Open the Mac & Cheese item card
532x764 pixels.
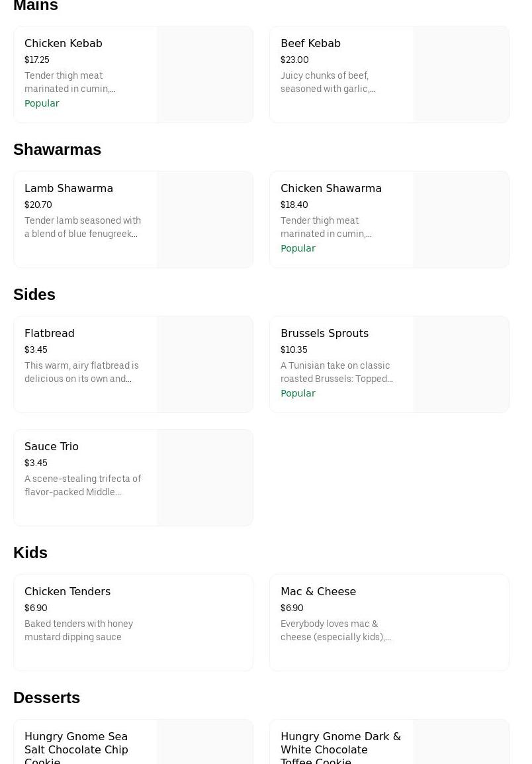318,592
